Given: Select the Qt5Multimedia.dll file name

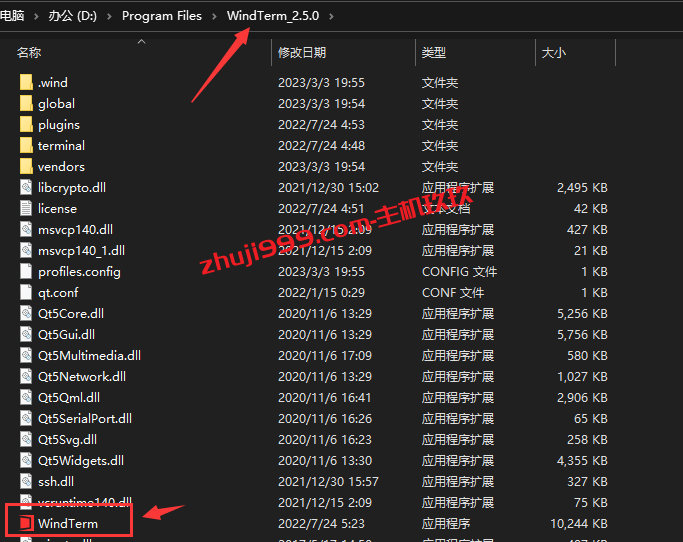Looking at the screenshot, I should pos(89,356).
